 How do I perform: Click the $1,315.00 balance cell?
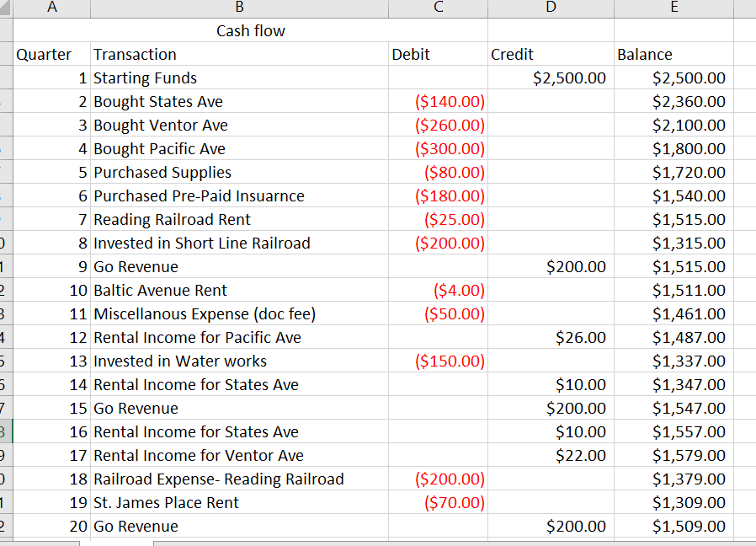[x=673, y=243]
